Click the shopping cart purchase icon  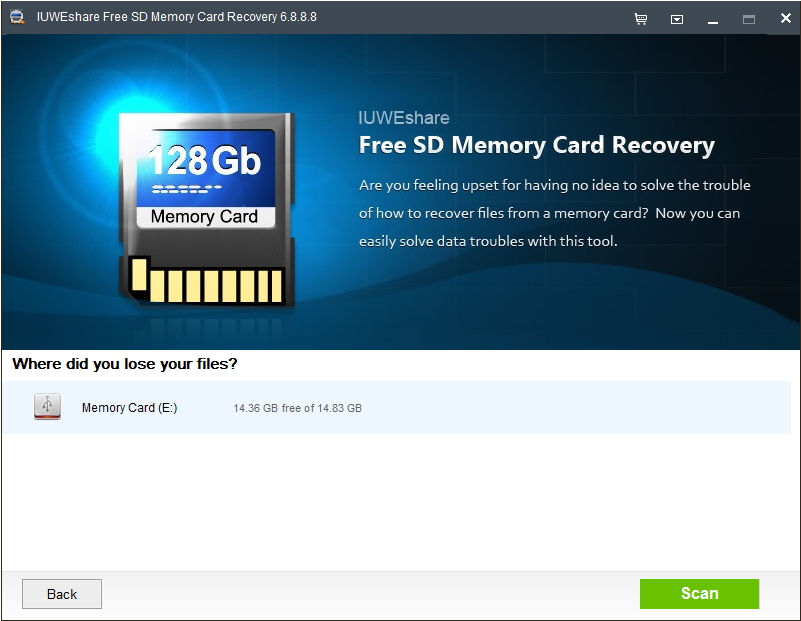641,19
